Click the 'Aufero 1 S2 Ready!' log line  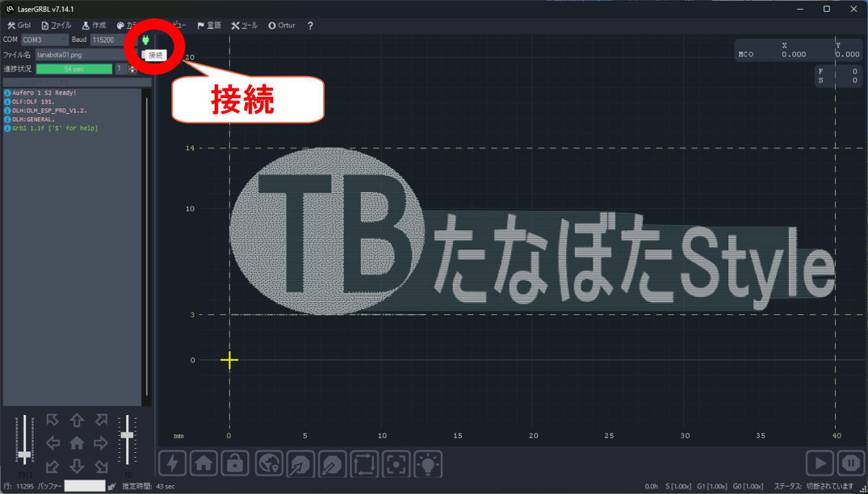click(x=44, y=93)
